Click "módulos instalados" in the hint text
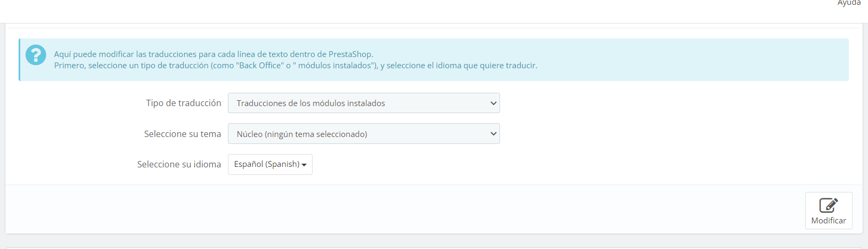 [x=334, y=66]
